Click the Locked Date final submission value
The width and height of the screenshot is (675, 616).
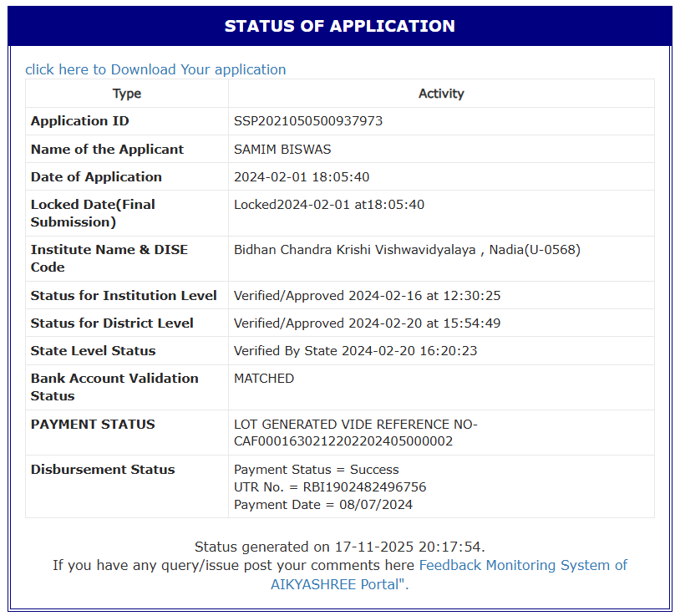tap(329, 205)
